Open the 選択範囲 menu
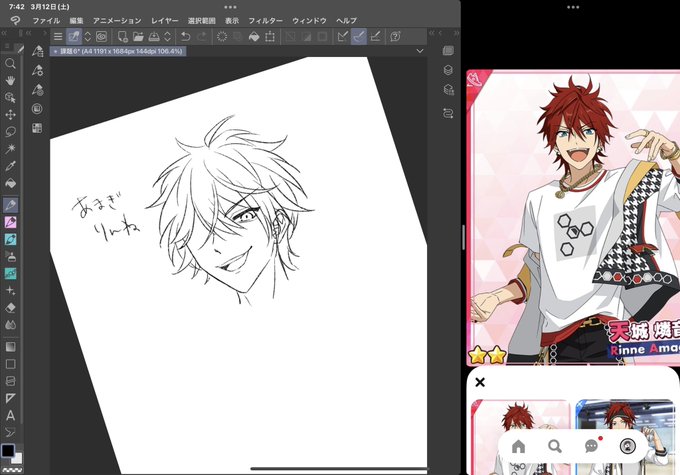 coord(202,20)
